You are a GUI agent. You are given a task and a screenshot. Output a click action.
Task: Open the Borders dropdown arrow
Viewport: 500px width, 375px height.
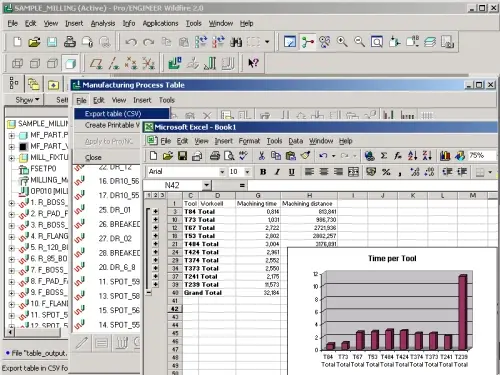[x=490, y=172]
